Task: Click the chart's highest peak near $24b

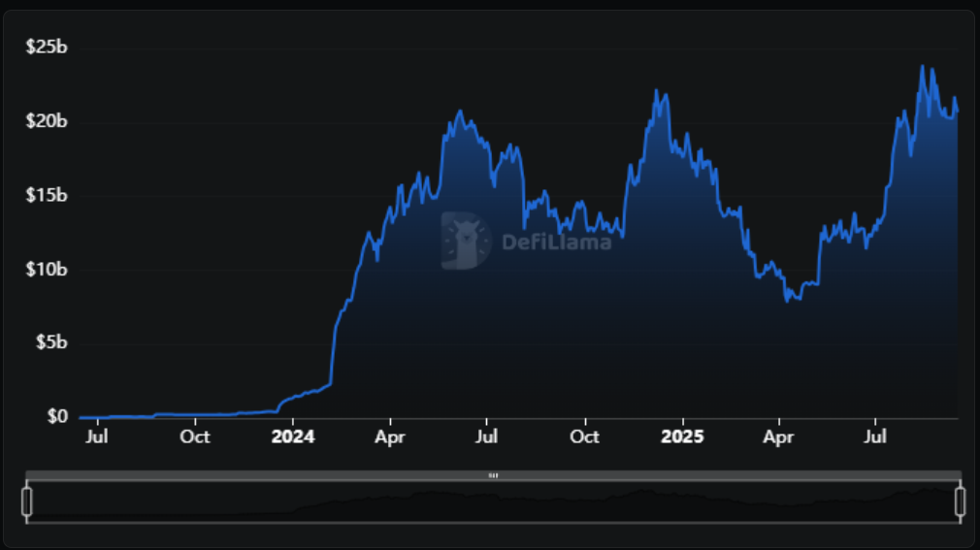Action: click(x=922, y=67)
